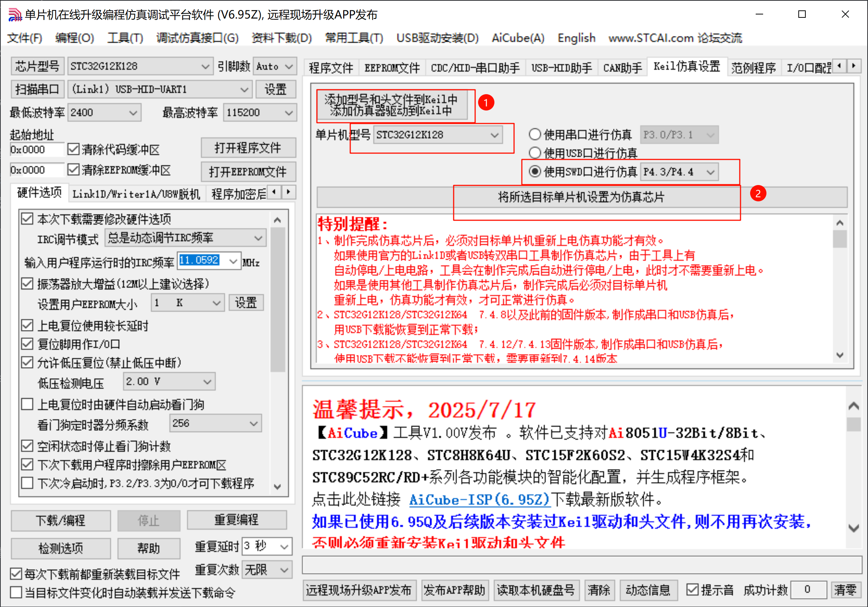Uncheck 清除代码缓冲区
The image size is (868, 607).
point(73,149)
